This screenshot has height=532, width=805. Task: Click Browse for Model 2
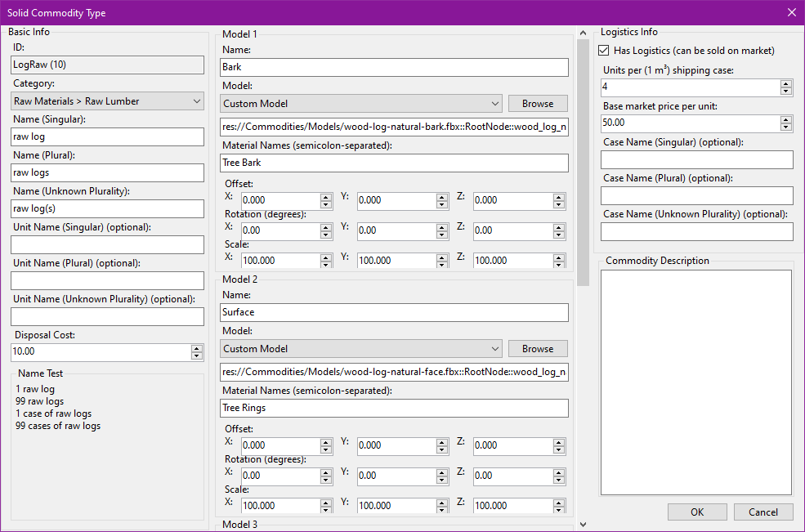pos(538,349)
